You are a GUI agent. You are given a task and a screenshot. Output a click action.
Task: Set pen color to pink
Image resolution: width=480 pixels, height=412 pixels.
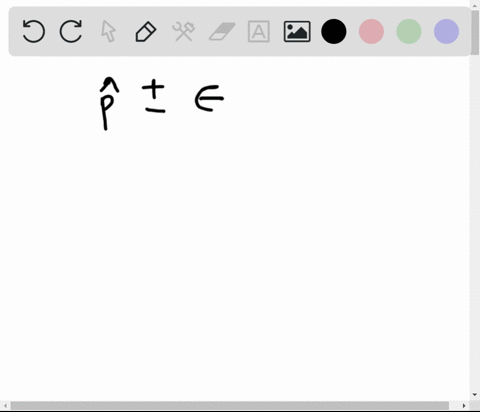click(x=371, y=31)
